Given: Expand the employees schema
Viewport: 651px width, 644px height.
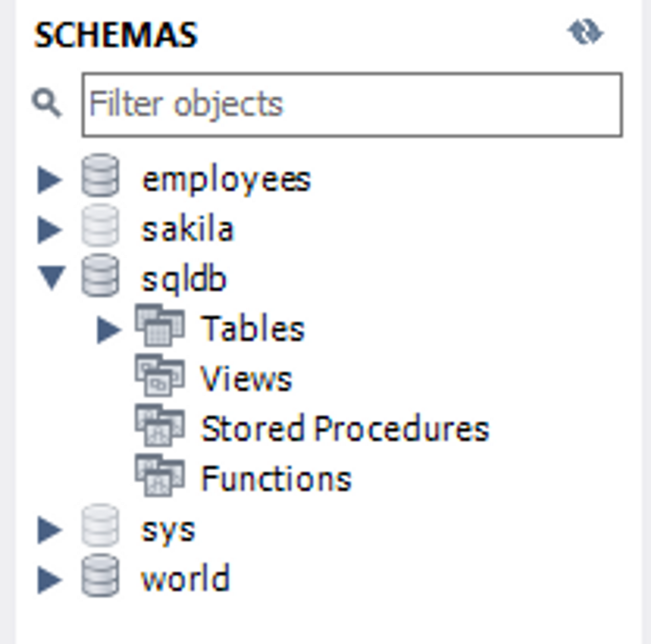Looking at the screenshot, I should coord(49,179).
